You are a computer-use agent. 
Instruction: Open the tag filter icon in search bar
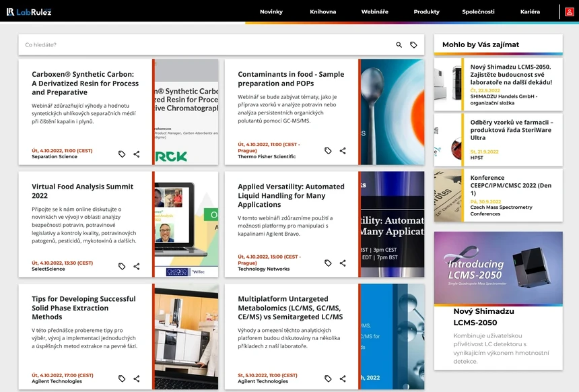tap(413, 44)
